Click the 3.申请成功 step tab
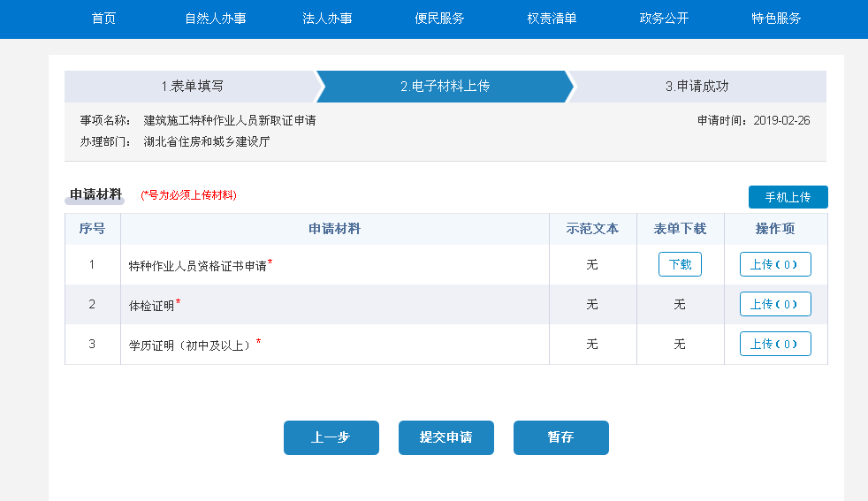Image resolution: width=868 pixels, height=501 pixels. 697,87
